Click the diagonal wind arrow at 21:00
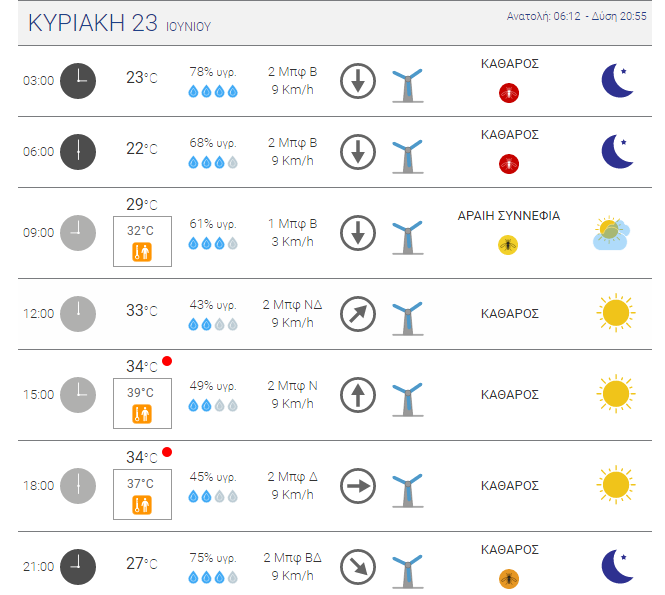 click(358, 567)
